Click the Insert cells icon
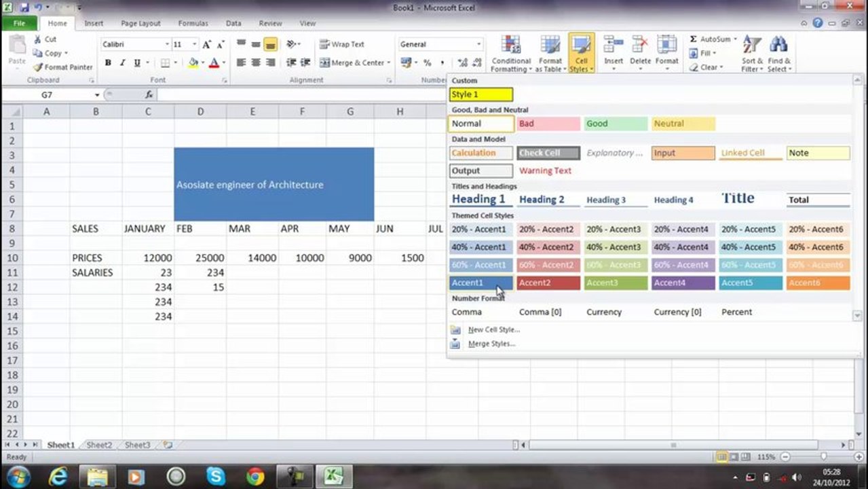The image size is (868, 489). pos(614,46)
